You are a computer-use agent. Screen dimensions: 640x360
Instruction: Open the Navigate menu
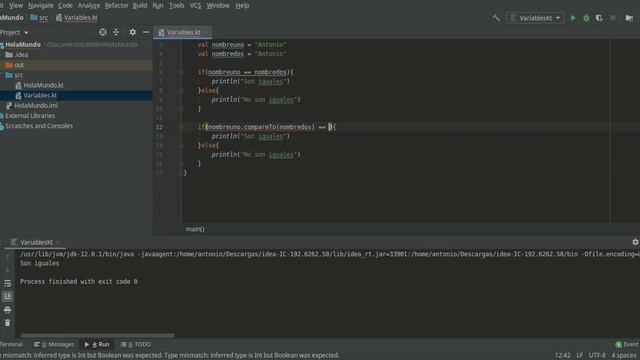coord(40,6)
